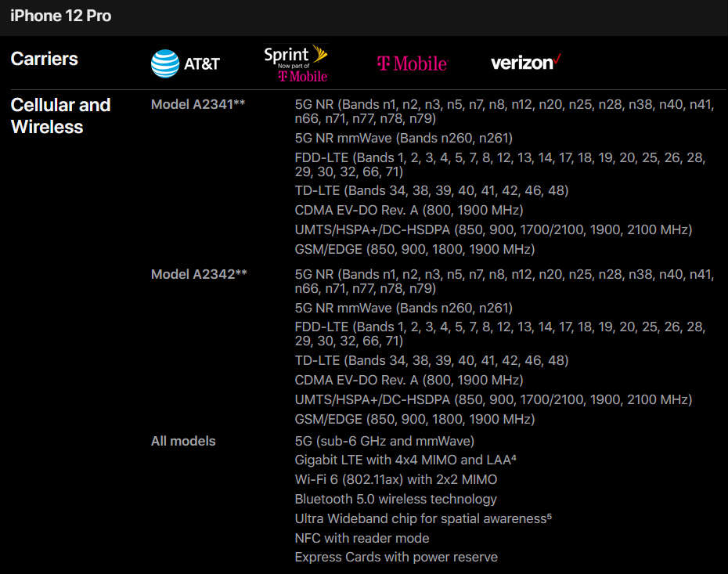This screenshot has width=728, height=574.
Task: Click the Verizon red checkmark
Action: (557, 60)
